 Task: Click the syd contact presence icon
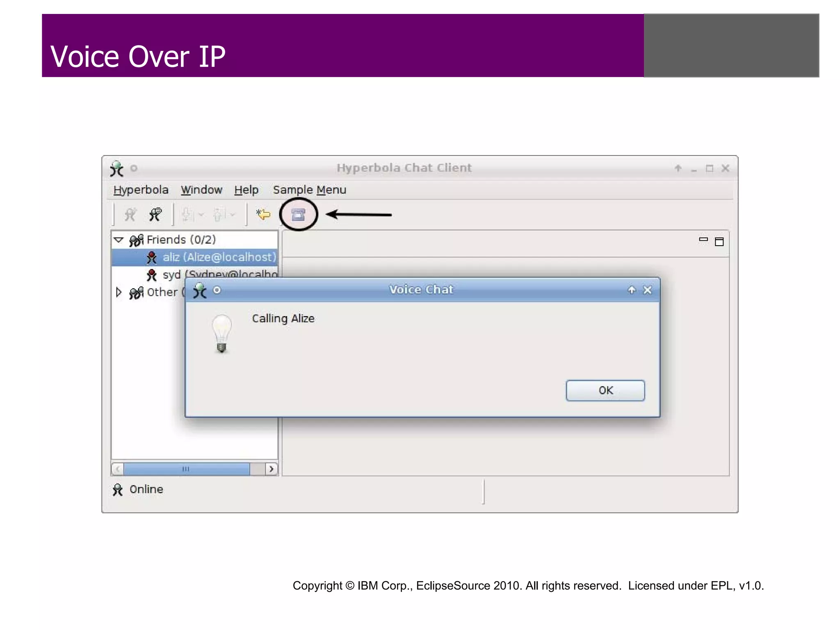(x=152, y=275)
